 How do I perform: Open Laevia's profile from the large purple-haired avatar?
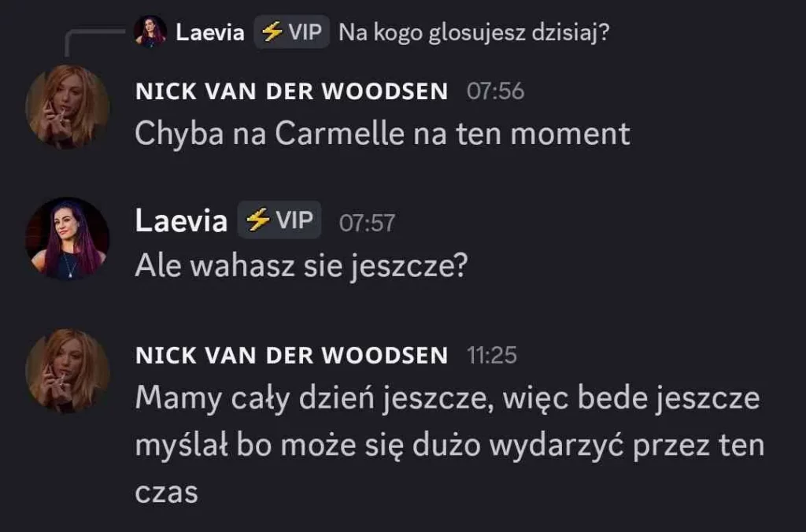tap(68, 238)
